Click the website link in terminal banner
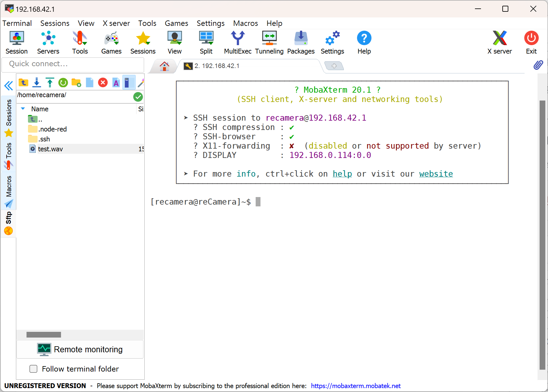548x392 pixels. (x=436, y=174)
